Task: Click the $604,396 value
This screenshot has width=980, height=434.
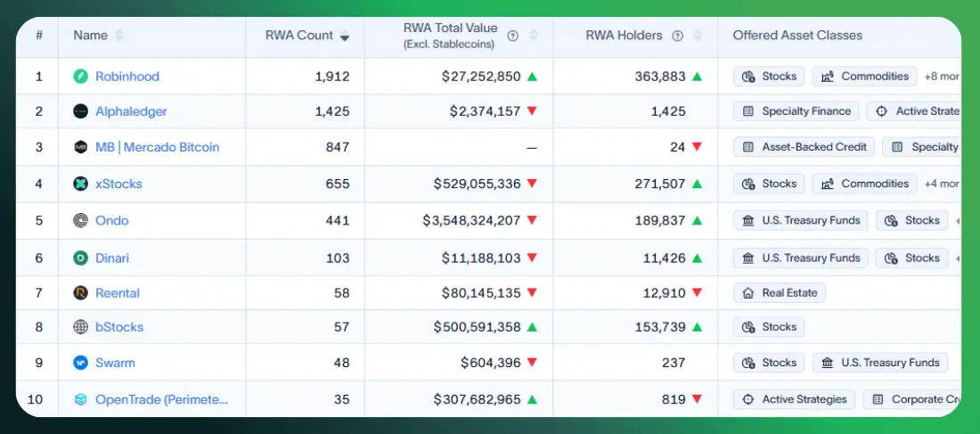Action: [491, 363]
